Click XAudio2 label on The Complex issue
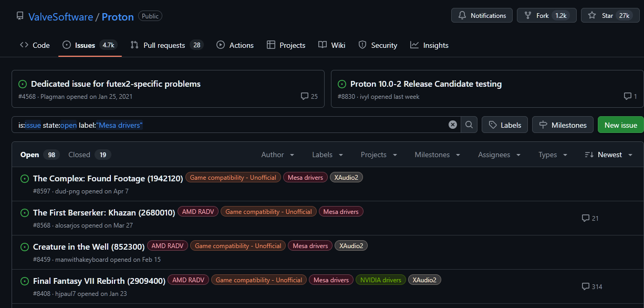Screen dimensions: 644x308 [x=346, y=178]
